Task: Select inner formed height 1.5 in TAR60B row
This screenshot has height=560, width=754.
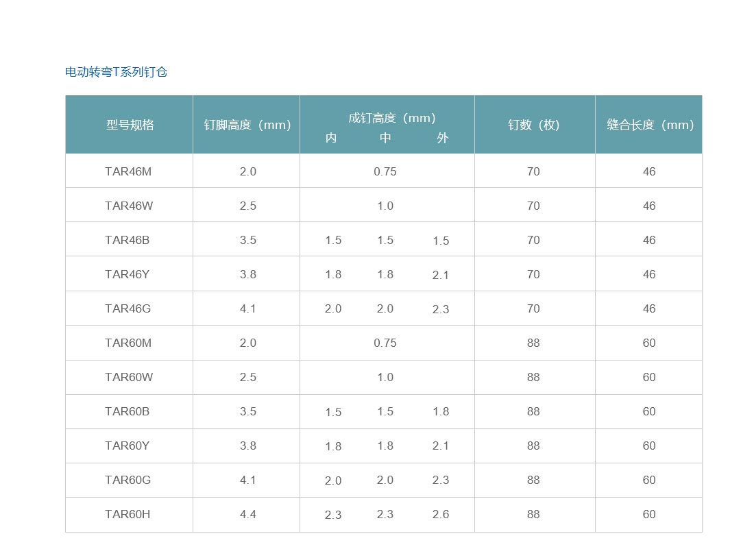Action: pyautogui.click(x=333, y=412)
